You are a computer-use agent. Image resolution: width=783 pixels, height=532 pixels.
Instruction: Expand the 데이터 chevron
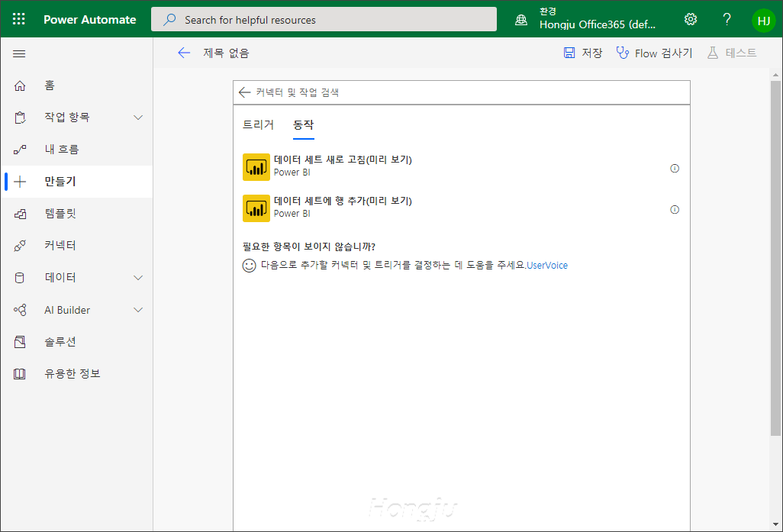138,278
